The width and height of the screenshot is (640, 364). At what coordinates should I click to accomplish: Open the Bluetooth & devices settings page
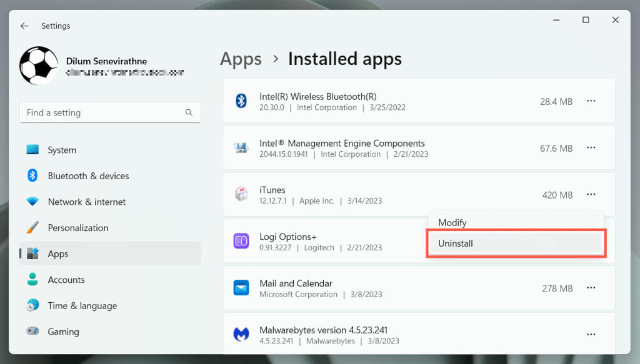tap(88, 176)
